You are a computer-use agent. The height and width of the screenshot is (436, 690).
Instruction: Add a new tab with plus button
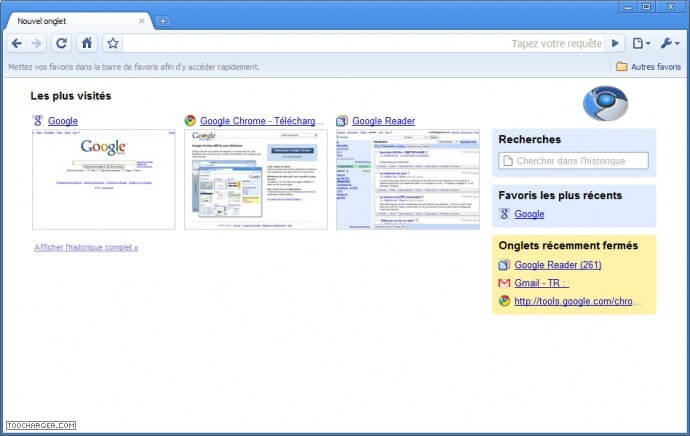(163, 21)
